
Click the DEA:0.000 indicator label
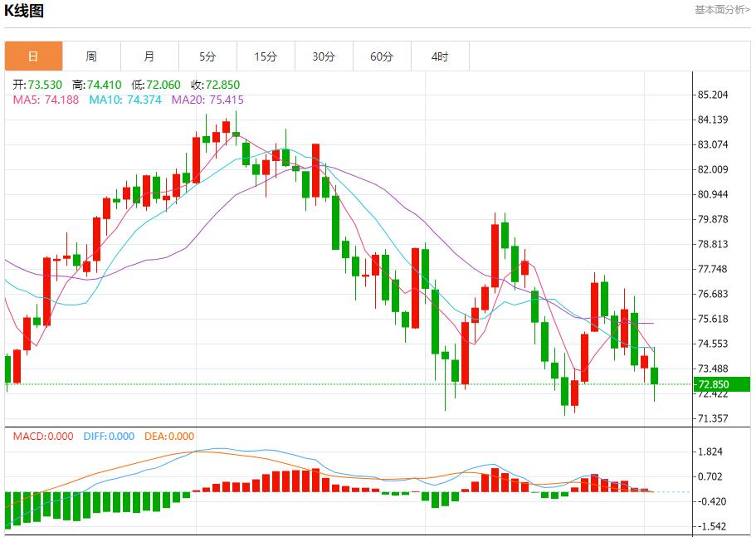pos(169,436)
